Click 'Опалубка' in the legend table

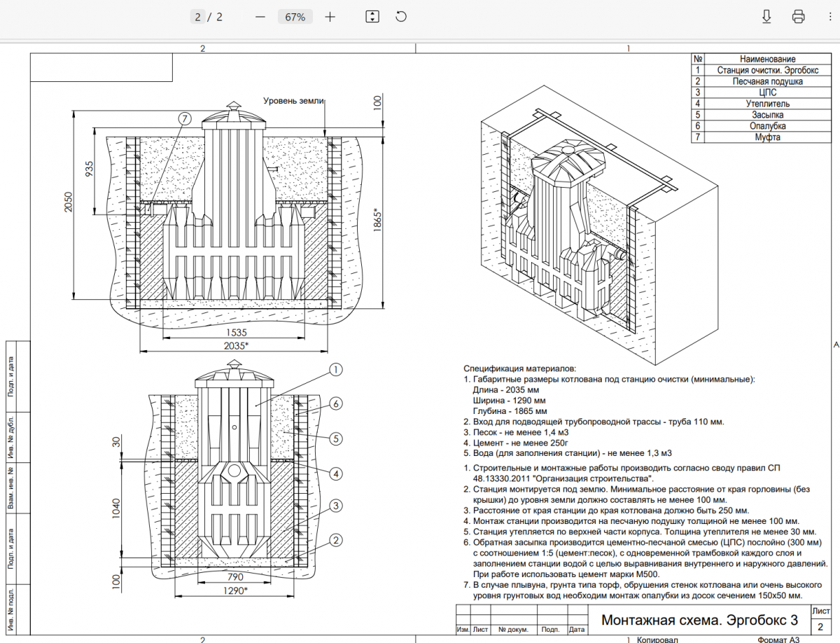click(x=768, y=126)
